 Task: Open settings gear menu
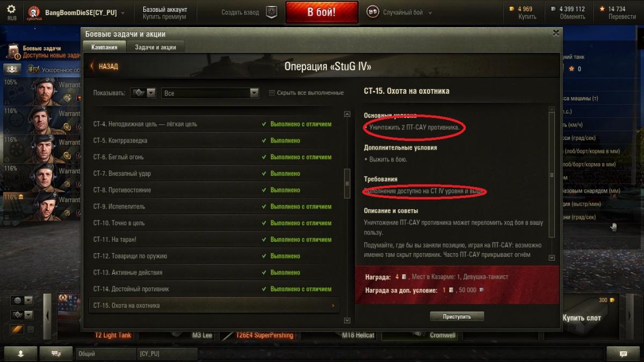[11, 9]
